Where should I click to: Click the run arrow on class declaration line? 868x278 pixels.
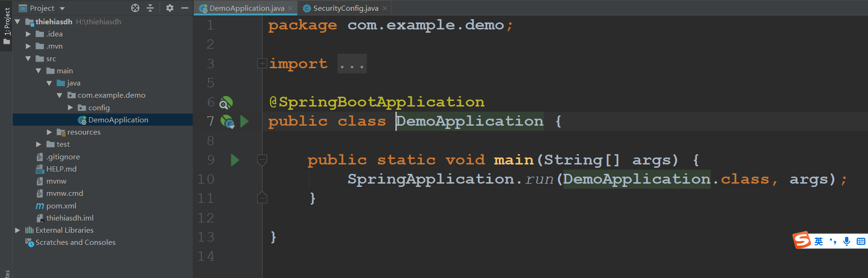tap(244, 121)
